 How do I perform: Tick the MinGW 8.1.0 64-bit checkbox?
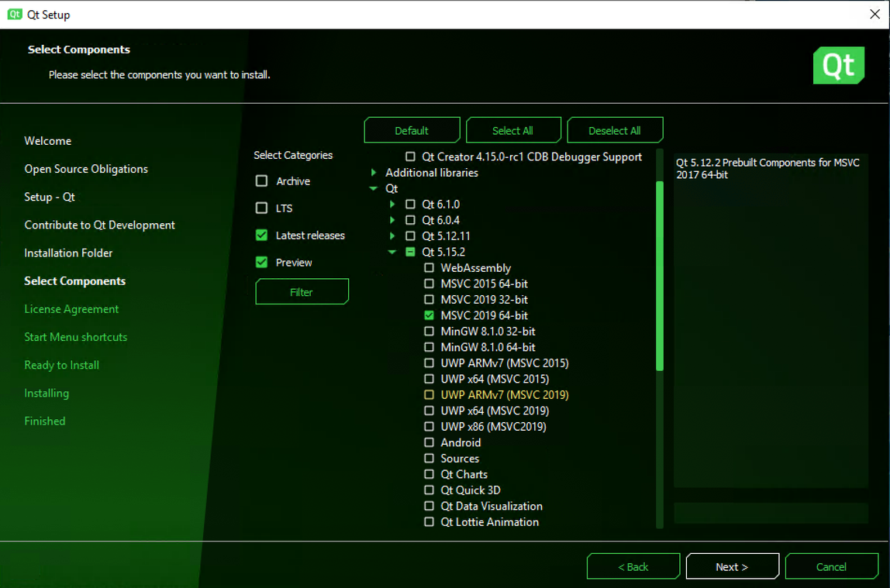point(429,347)
